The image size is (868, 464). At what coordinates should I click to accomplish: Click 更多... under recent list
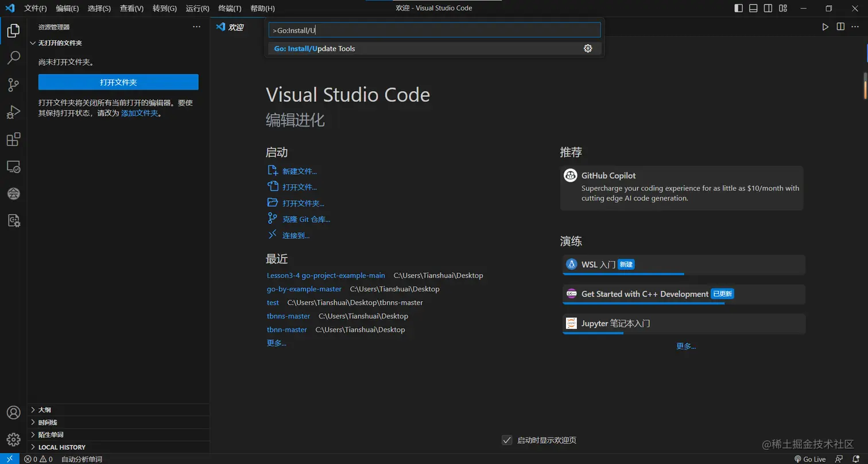[x=277, y=343]
